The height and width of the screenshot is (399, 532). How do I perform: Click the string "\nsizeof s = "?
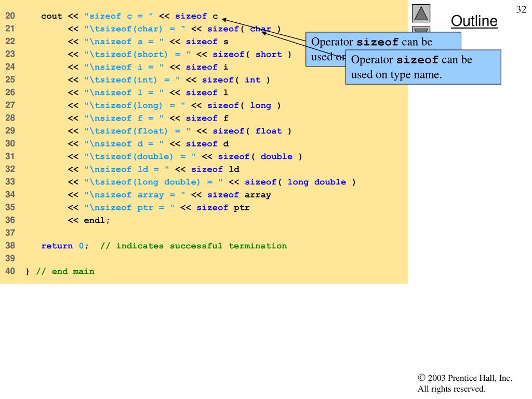pos(124,42)
